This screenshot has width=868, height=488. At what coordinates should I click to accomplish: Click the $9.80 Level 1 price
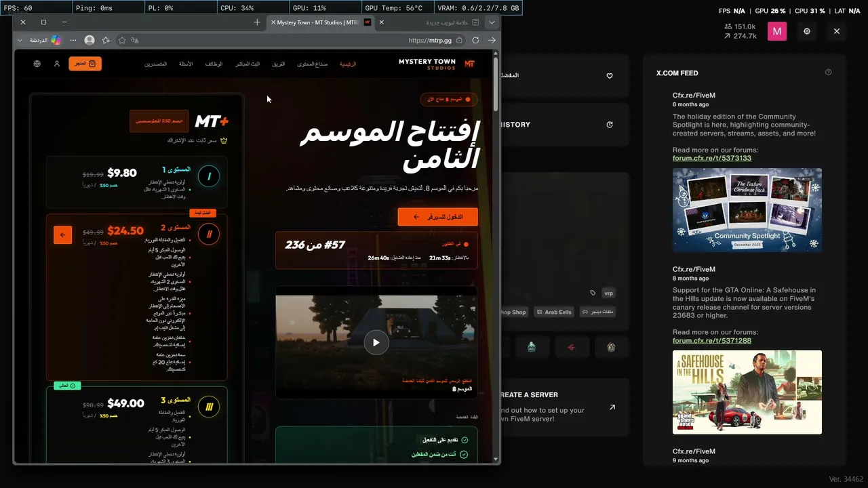(122, 173)
